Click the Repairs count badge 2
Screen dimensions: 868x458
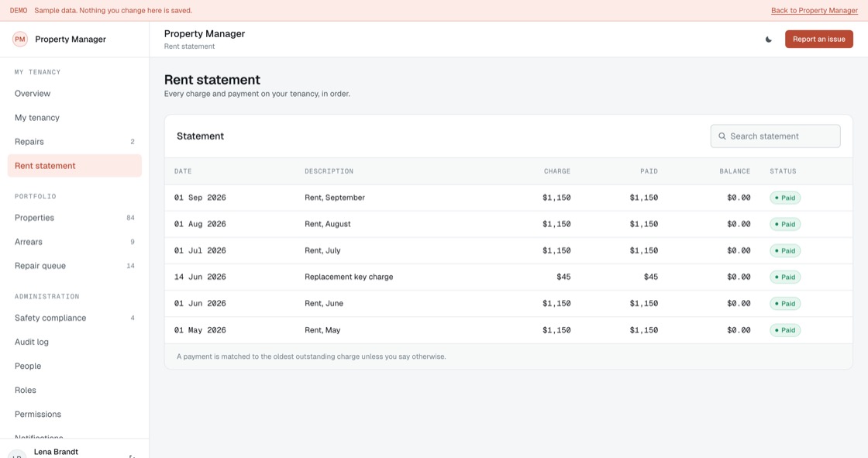point(133,142)
